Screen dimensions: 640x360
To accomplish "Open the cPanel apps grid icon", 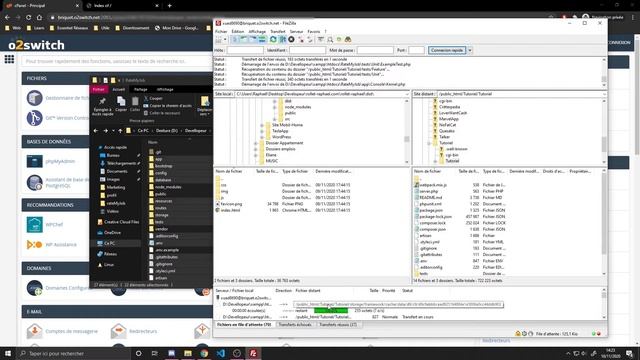I will [x=9, y=59].
